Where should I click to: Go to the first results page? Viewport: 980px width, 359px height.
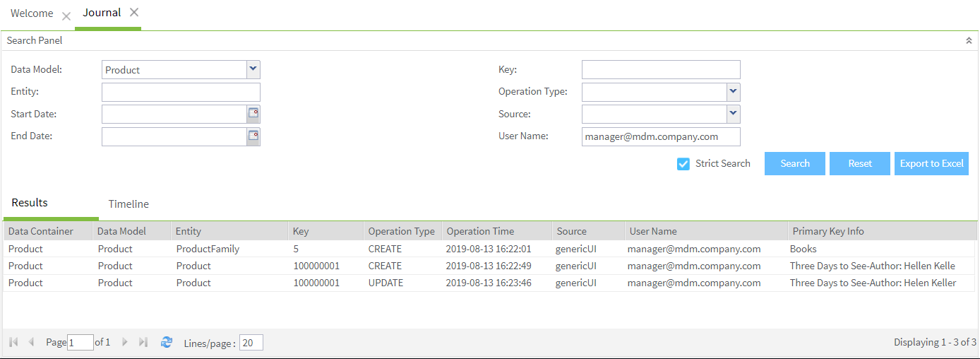[x=13, y=342]
